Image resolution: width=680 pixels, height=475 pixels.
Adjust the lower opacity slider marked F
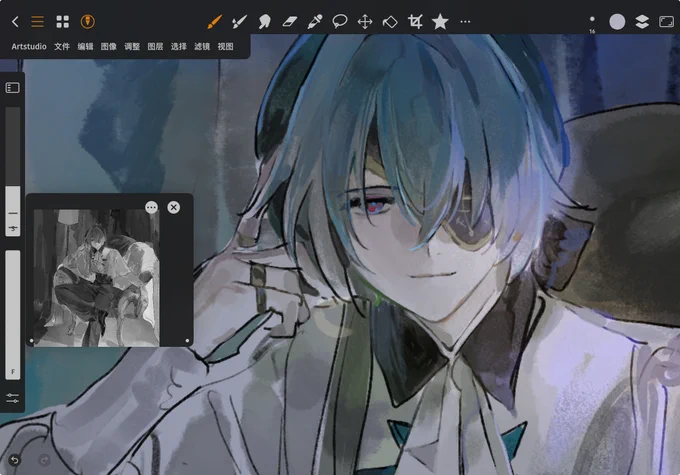point(13,315)
